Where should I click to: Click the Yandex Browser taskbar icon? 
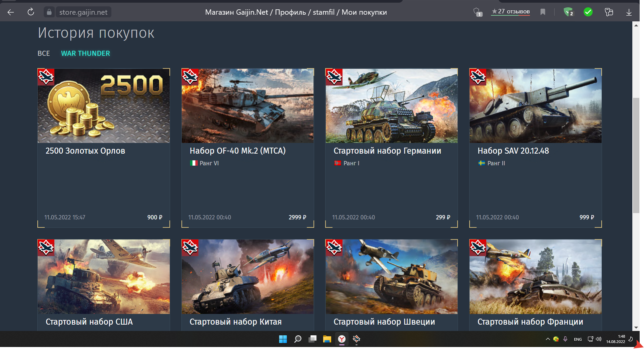342,339
